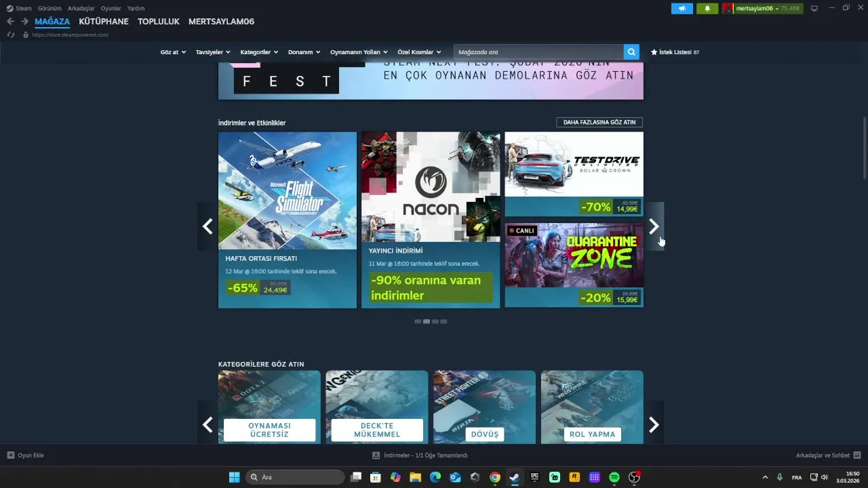The width and height of the screenshot is (868, 488).
Task: Open the green notifications bell
Action: (x=707, y=8)
